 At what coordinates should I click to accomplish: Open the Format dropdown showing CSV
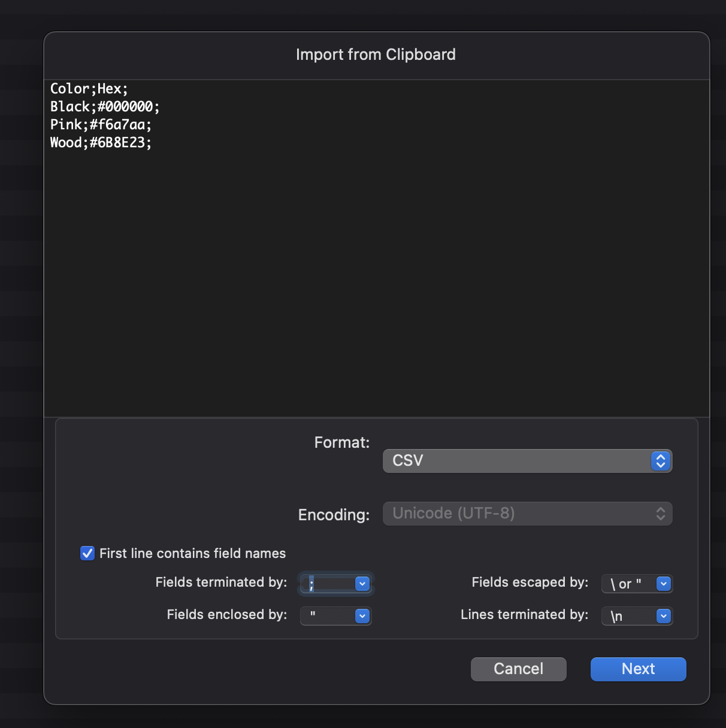pos(527,461)
